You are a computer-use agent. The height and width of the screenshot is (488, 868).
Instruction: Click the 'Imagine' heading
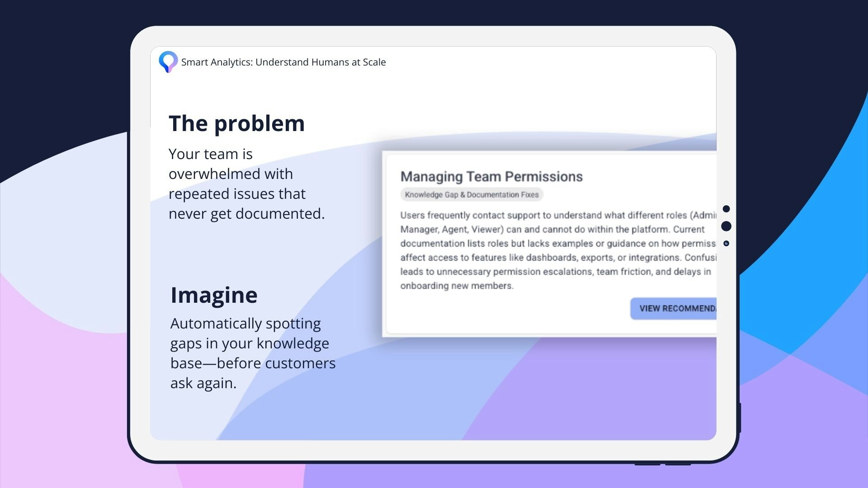point(214,295)
